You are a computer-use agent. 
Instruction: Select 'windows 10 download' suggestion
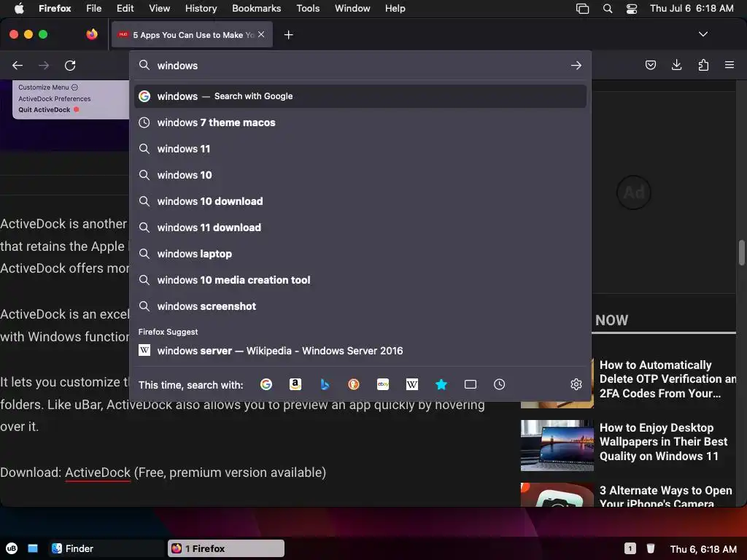coord(360,201)
